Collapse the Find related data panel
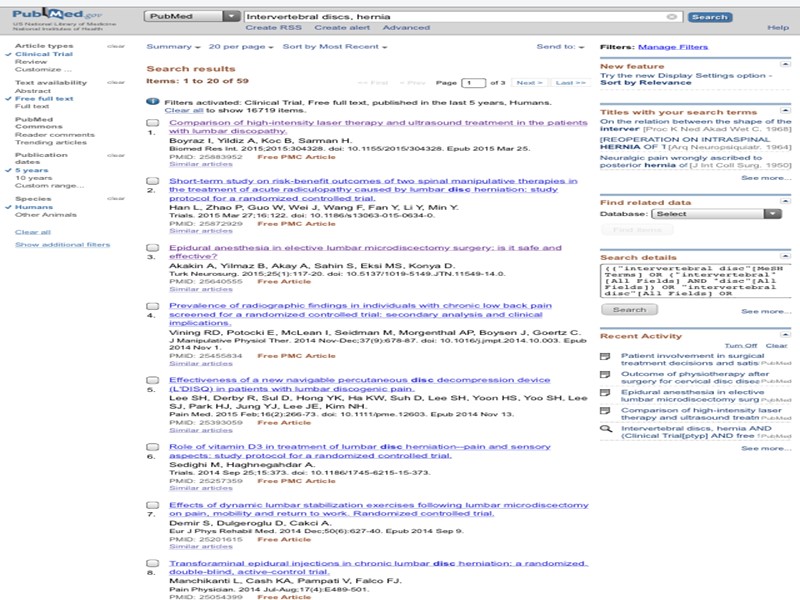This screenshot has height=600, width=800. [785, 201]
